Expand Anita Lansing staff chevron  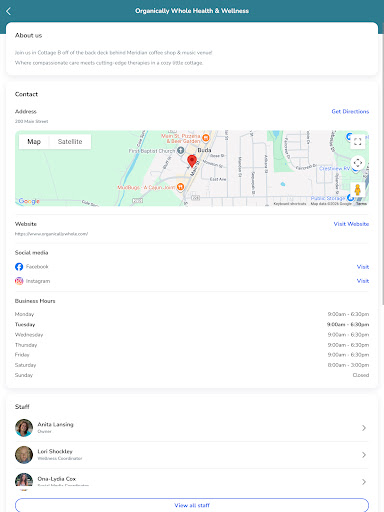(x=364, y=428)
